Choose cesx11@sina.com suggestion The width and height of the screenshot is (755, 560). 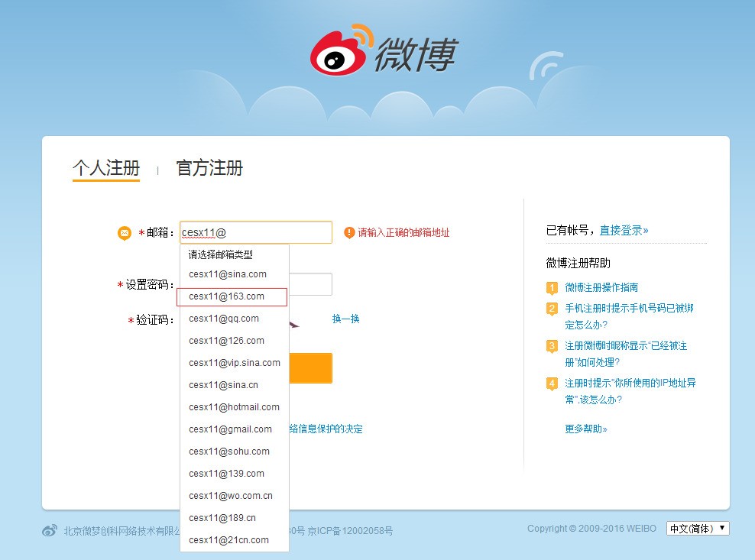click(235, 274)
